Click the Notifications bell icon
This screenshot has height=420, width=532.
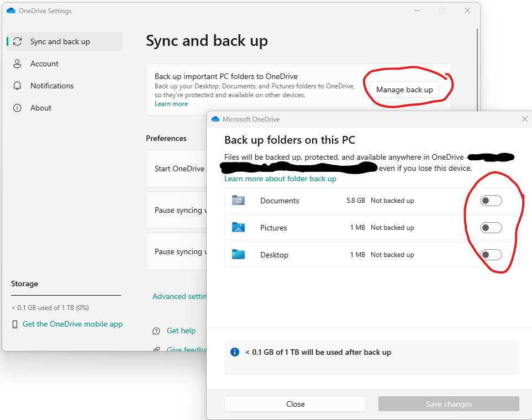click(17, 86)
